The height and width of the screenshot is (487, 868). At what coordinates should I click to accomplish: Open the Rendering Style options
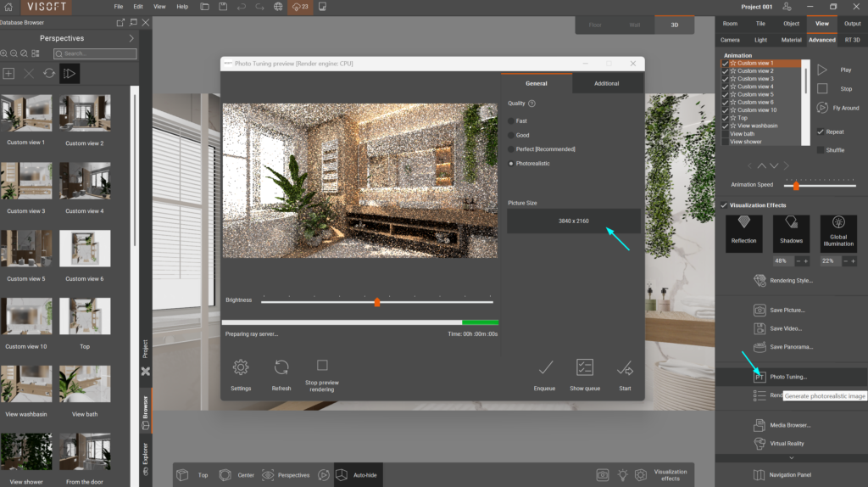point(782,280)
